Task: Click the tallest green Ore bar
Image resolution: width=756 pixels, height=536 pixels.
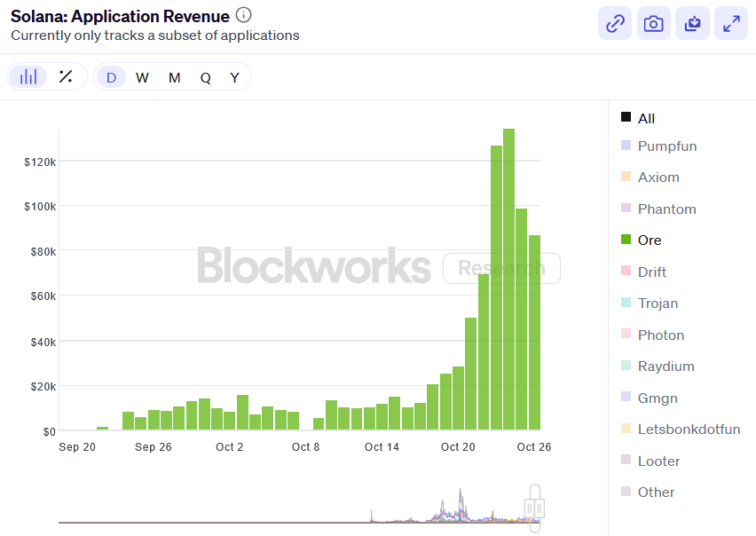Action: [508, 279]
